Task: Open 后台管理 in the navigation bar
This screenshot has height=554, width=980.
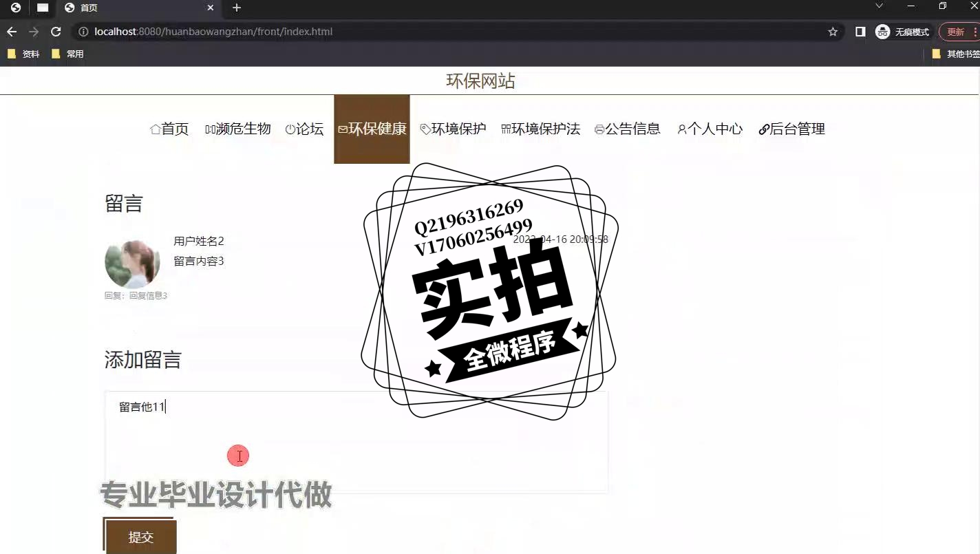Action: [791, 129]
